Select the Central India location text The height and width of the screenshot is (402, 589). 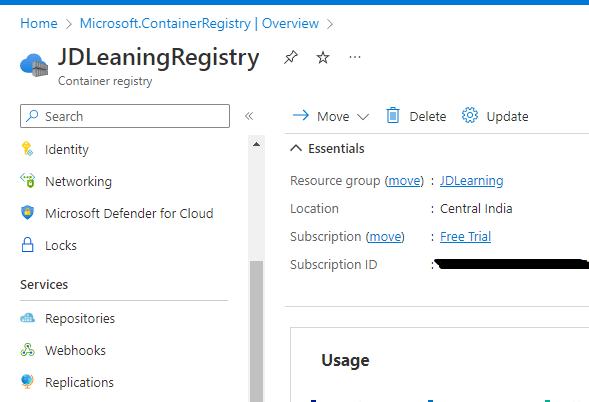coord(476,209)
